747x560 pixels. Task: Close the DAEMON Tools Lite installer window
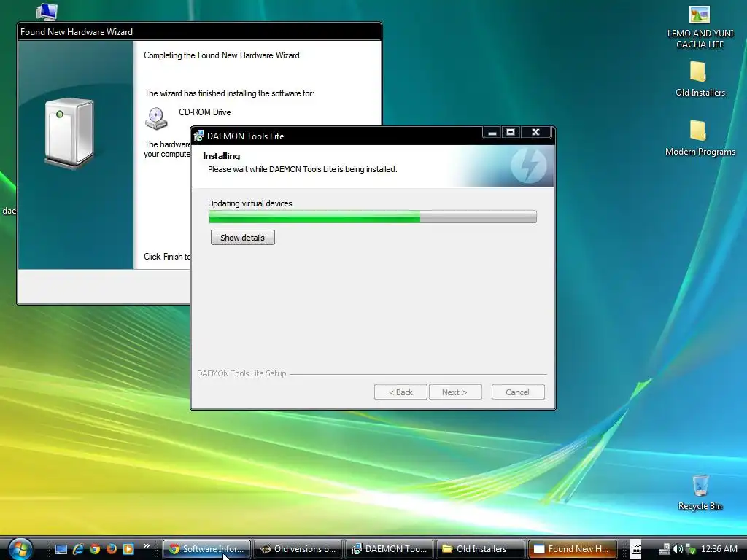coord(536,133)
